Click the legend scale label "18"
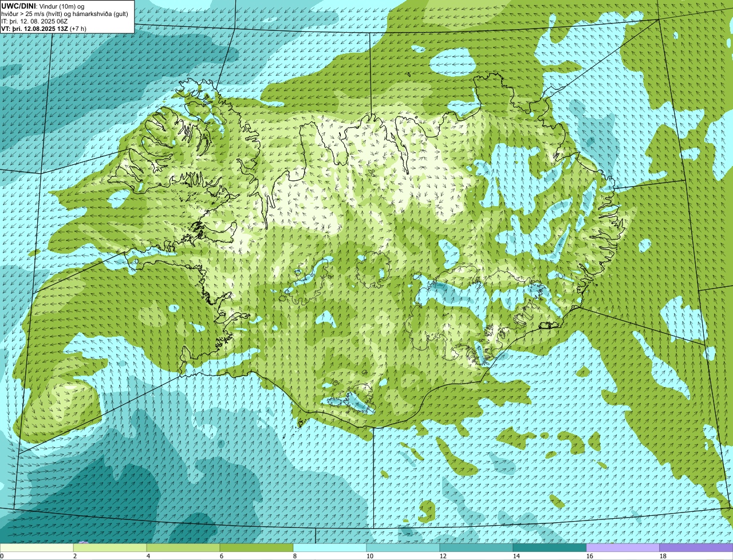Image resolution: width=733 pixels, height=560 pixels. pos(663,556)
